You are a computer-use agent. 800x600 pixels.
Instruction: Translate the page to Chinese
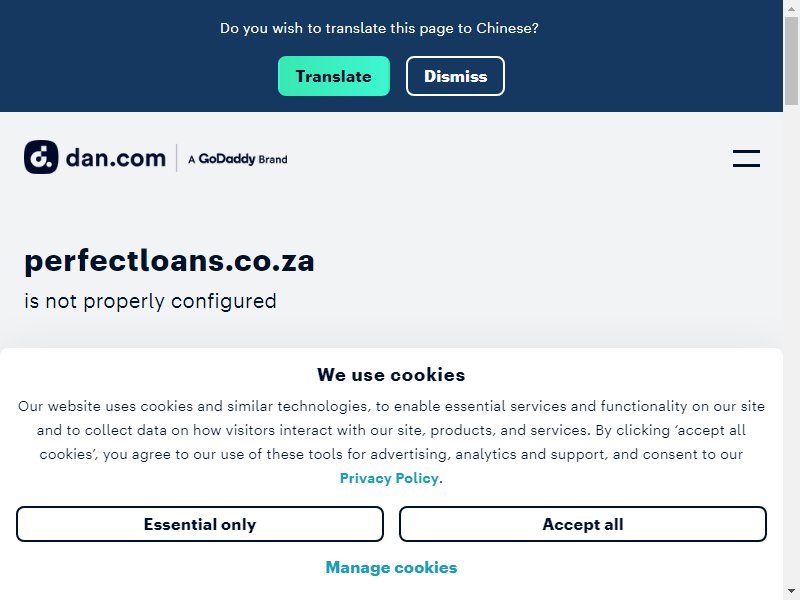[334, 76]
